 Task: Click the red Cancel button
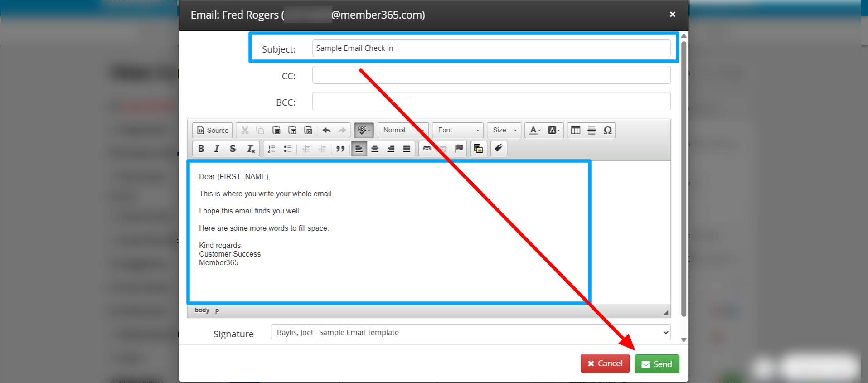605,364
